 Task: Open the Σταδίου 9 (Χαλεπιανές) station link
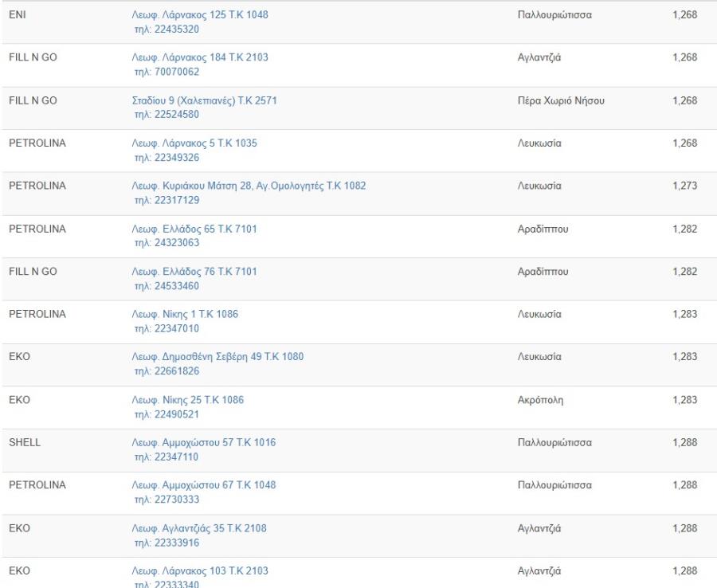[x=204, y=101]
